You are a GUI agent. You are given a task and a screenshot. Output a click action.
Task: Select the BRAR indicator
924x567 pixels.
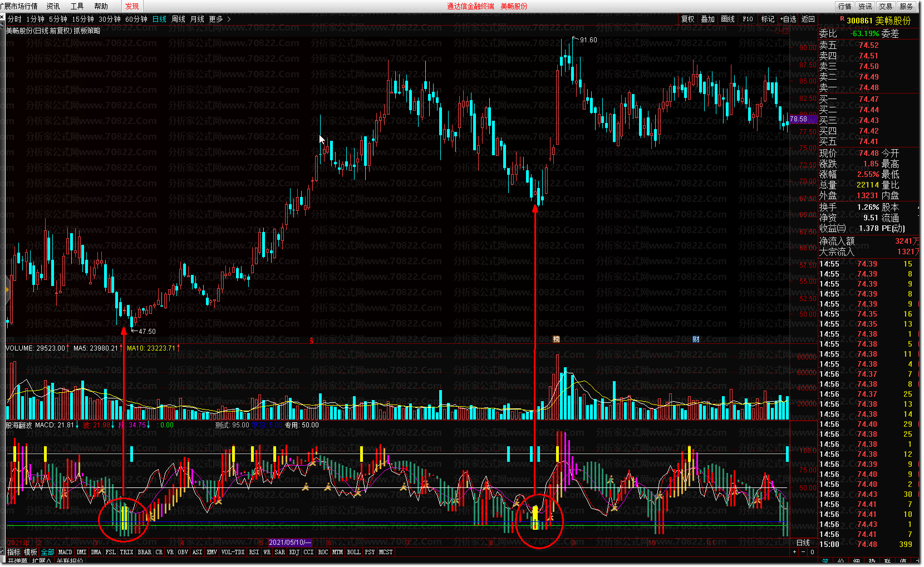(x=145, y=552)
